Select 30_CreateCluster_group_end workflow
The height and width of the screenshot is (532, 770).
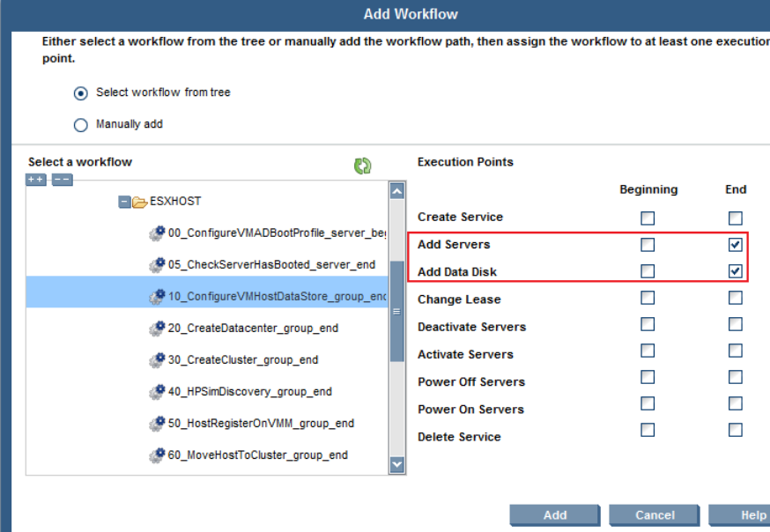(242, 360)
